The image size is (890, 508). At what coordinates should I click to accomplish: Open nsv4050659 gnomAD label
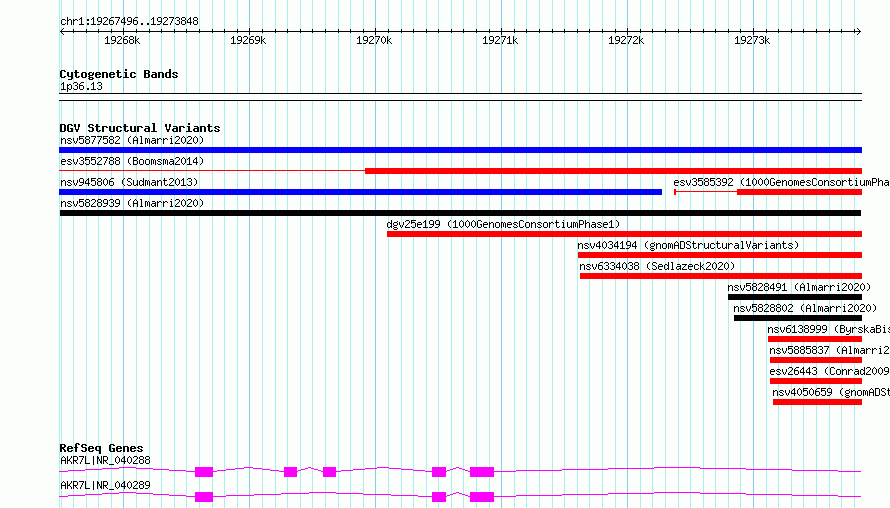(x=831, y=392)
